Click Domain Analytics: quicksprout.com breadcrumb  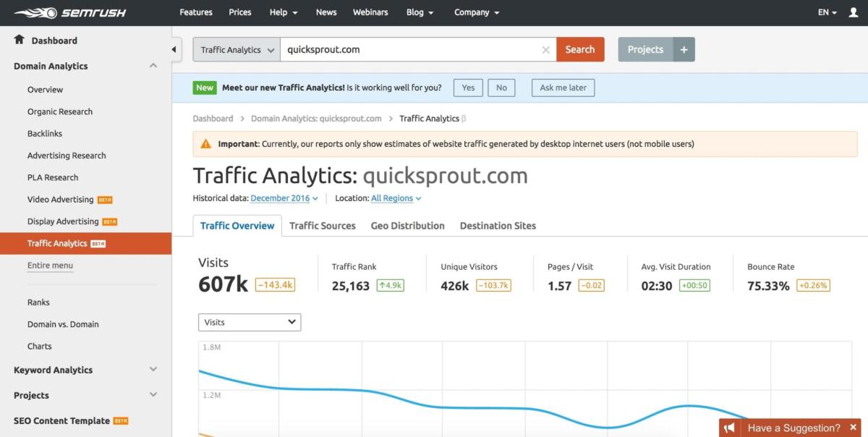click(x=316, y=119)
